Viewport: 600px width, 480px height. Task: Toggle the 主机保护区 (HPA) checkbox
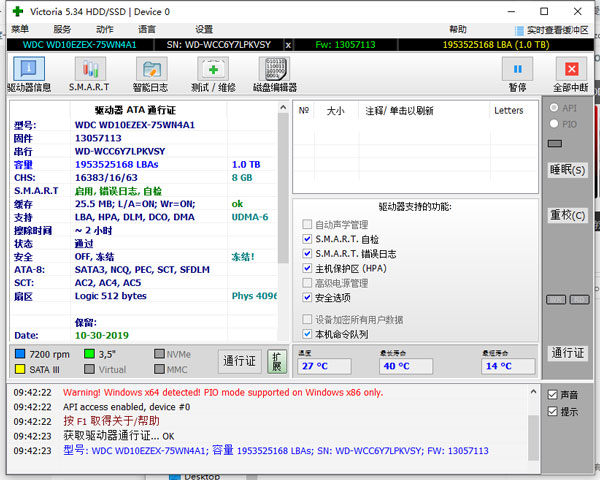point(307,268)
